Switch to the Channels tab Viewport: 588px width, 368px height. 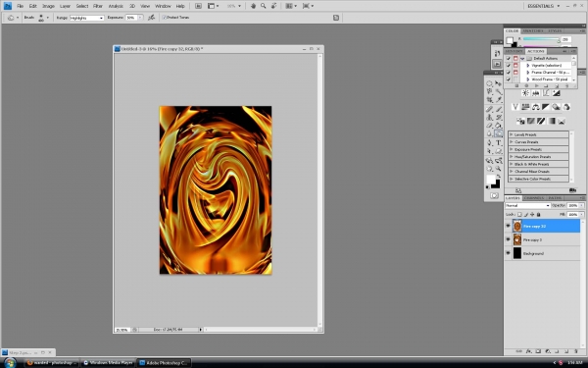534,198
